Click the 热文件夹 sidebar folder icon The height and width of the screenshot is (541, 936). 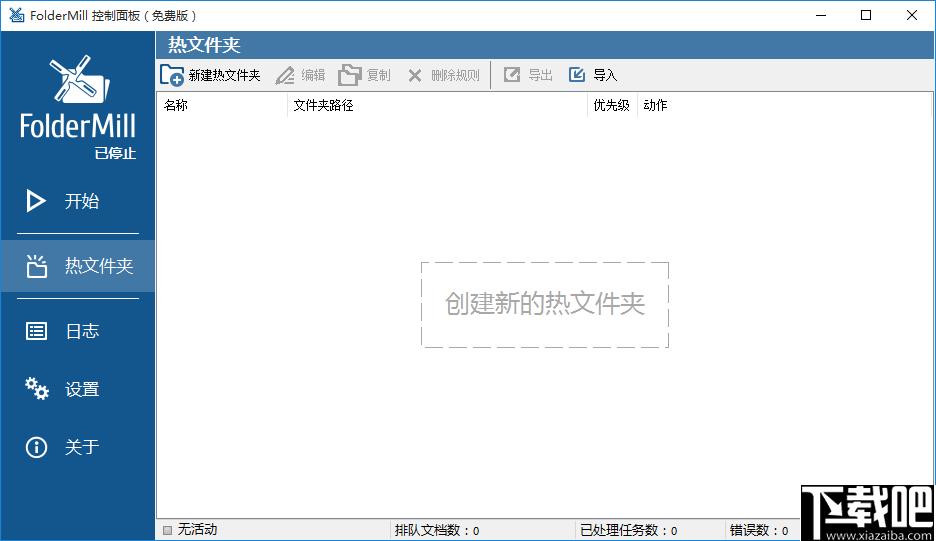tap(36, 266)
